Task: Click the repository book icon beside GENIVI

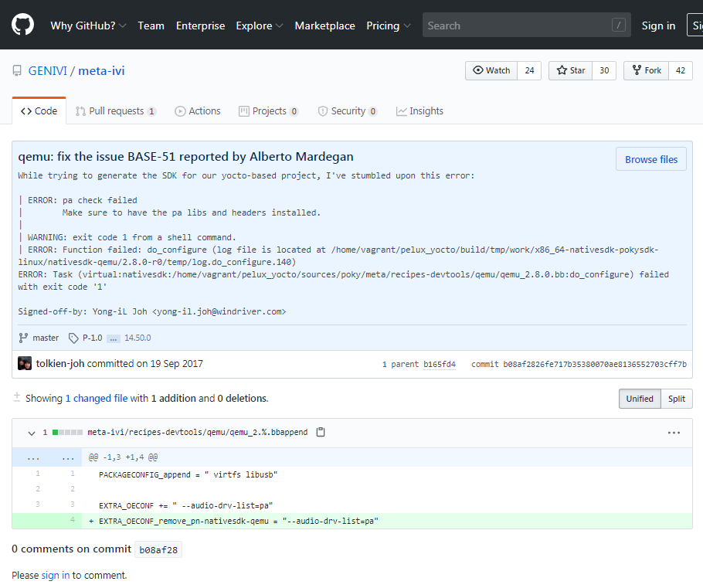Action: [17, 70]
